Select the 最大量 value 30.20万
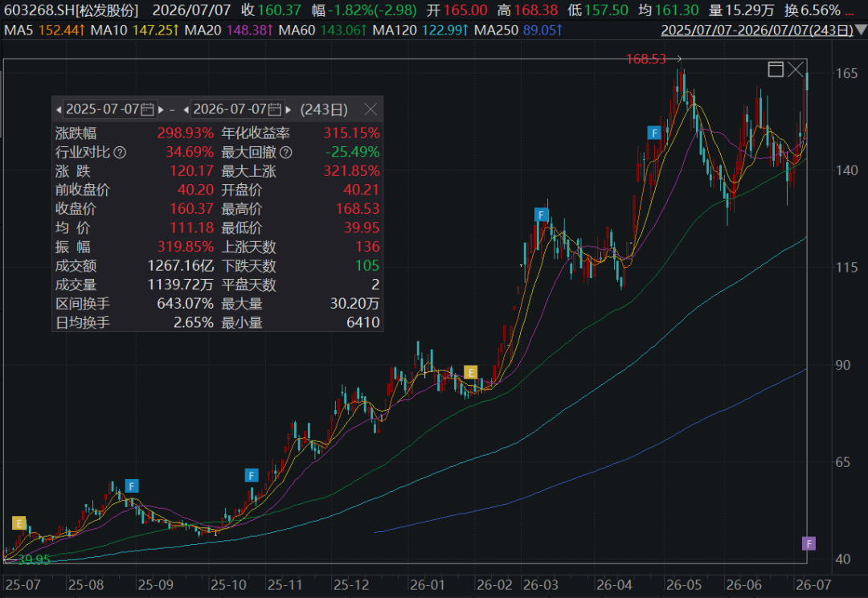Image resolution: width=868 pixels, height=598 pixels. (x=355, y=304)
